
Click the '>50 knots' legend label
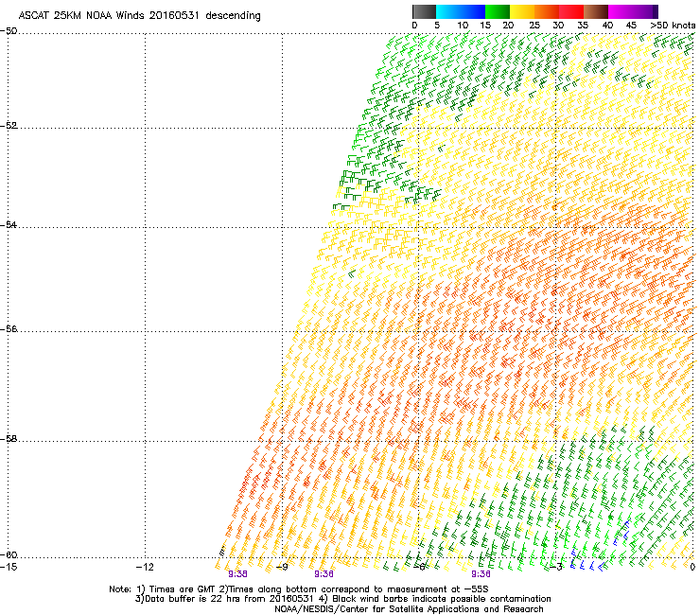point(673,26)
